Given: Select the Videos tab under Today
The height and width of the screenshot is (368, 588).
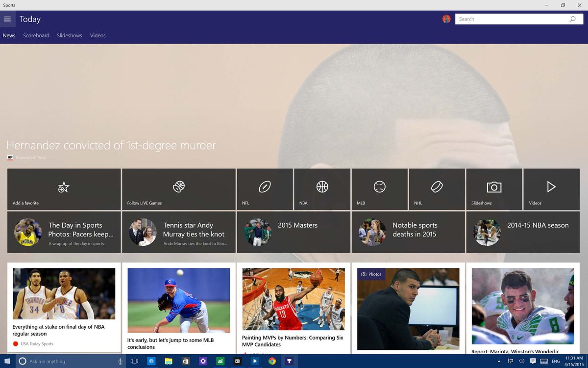Looking at the screenshot, I should pos(98,35).
